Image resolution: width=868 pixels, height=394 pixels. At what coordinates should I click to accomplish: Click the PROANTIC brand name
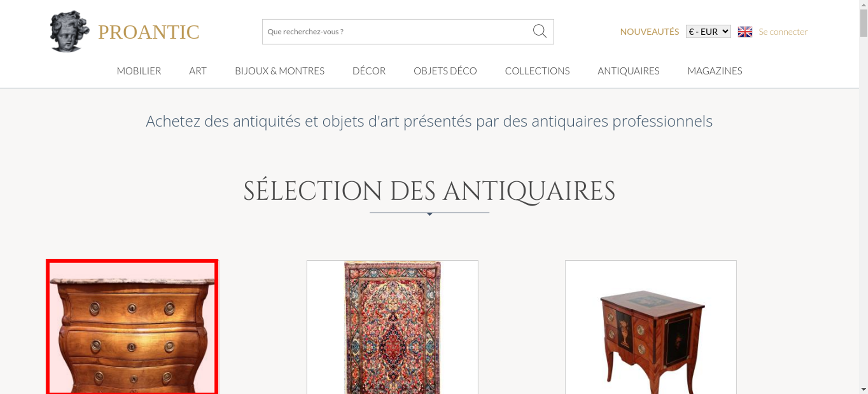[148, 32]
